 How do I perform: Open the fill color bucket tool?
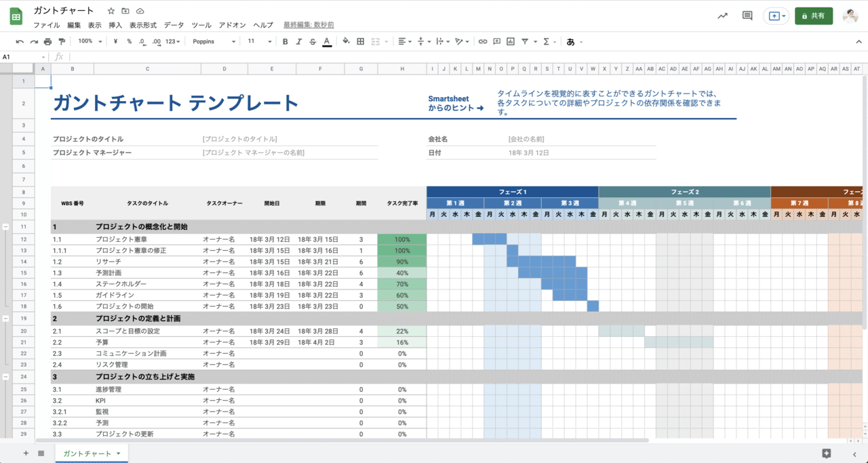click(346, 41)
